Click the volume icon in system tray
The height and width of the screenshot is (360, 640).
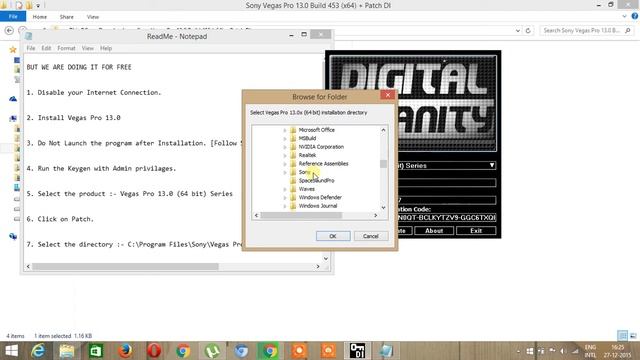click(563, 351)
